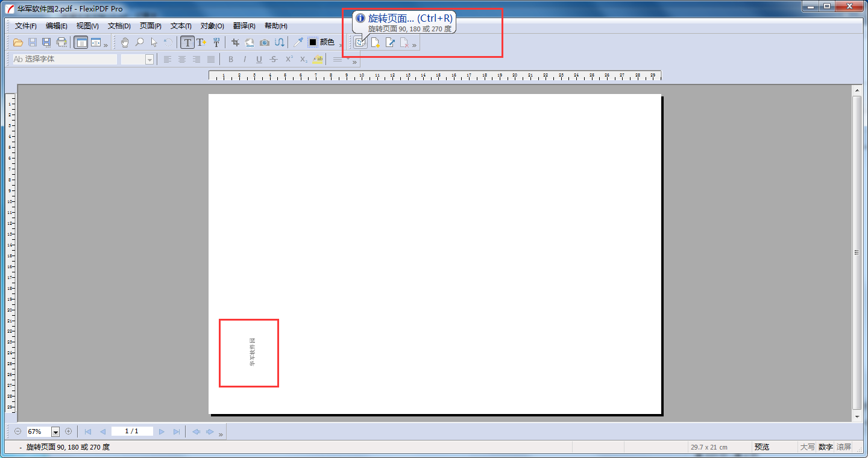Click the Extract Page icon
Viewport: 868px width, 458px height.
[390, 42]
